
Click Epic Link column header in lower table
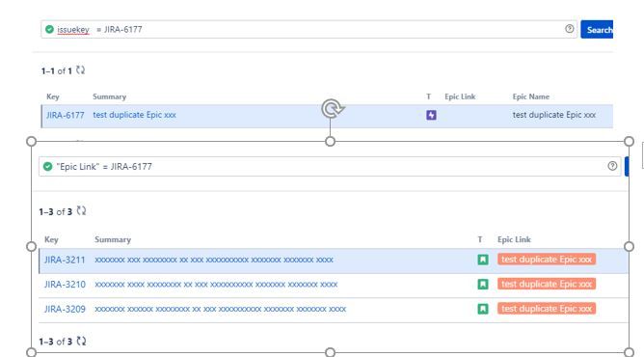click(514, 239)
